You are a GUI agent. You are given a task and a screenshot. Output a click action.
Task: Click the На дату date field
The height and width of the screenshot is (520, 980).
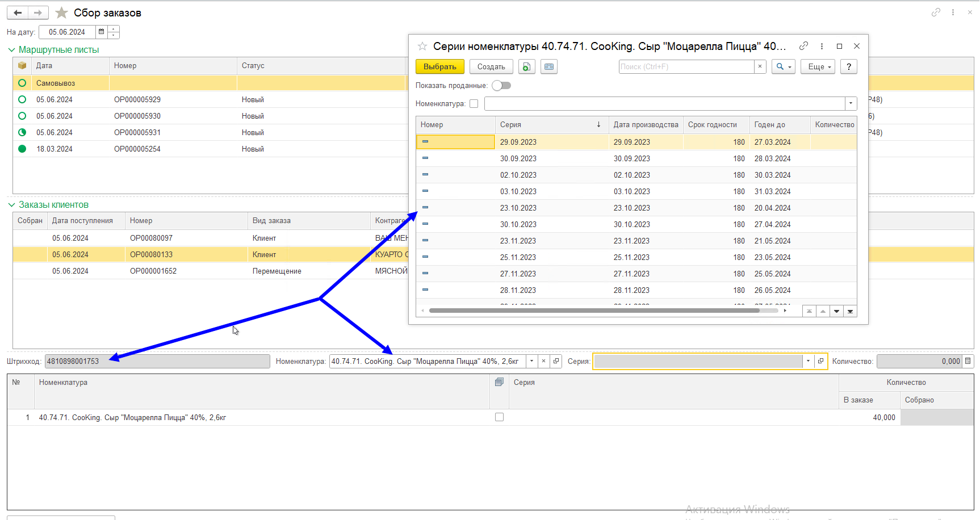(67, 32)
